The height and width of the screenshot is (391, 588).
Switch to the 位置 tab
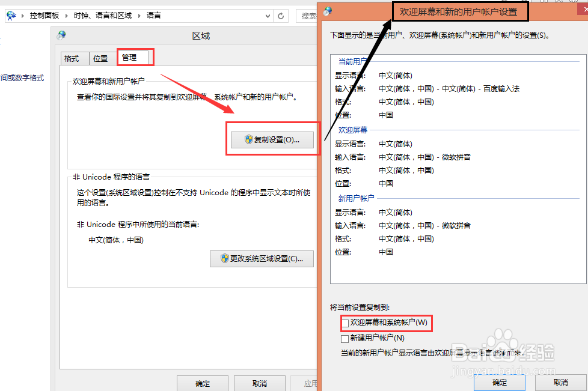[x=100, y=58]
